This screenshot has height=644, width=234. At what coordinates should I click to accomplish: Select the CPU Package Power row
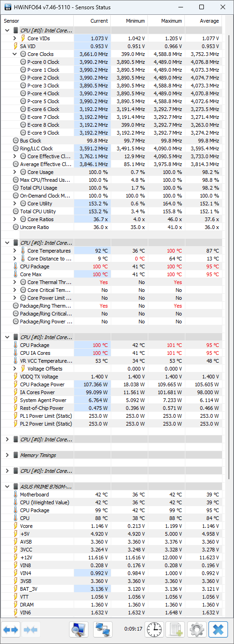112,384
